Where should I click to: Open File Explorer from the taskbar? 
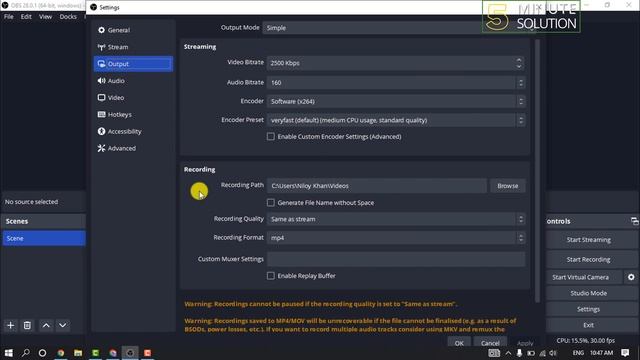(78, 353)
